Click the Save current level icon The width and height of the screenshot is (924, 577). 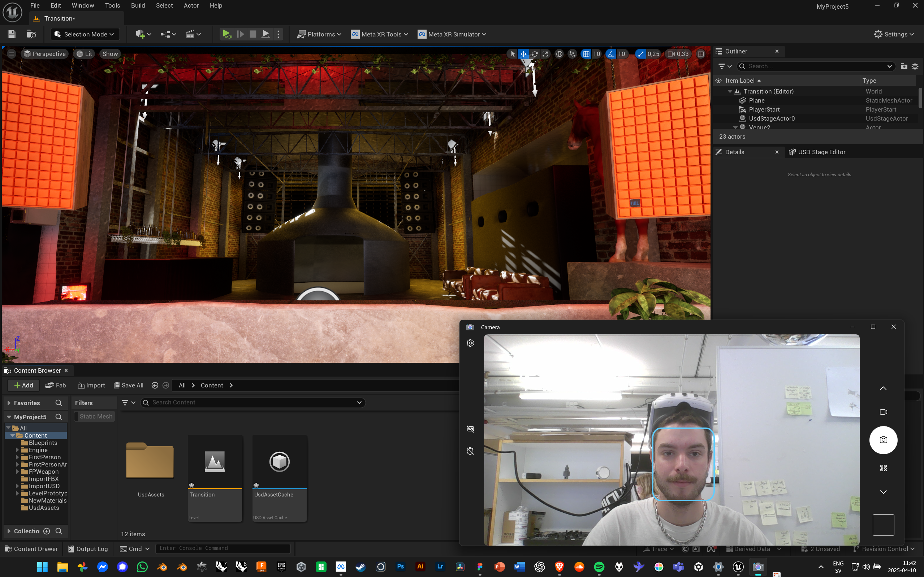[12, 34]
